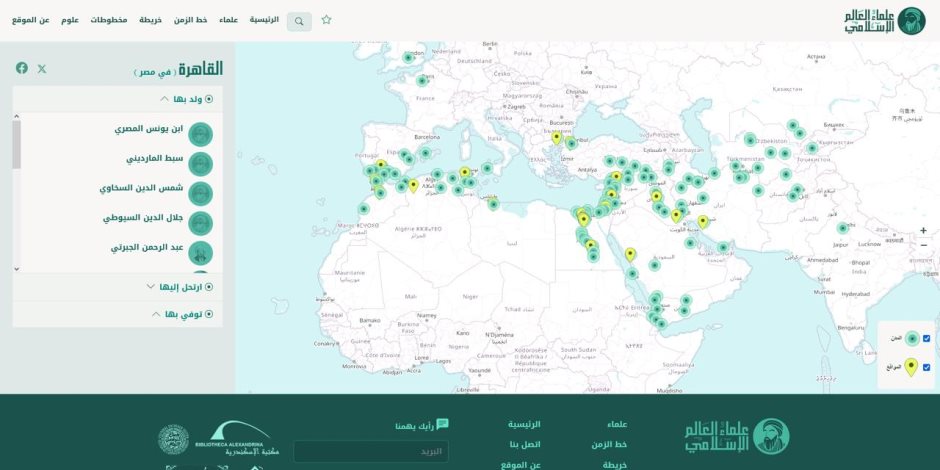Click the city marker near Libya's coast
Image resolution: width=940 pixels, height=470 pixels.
click(x=493, y=204)
